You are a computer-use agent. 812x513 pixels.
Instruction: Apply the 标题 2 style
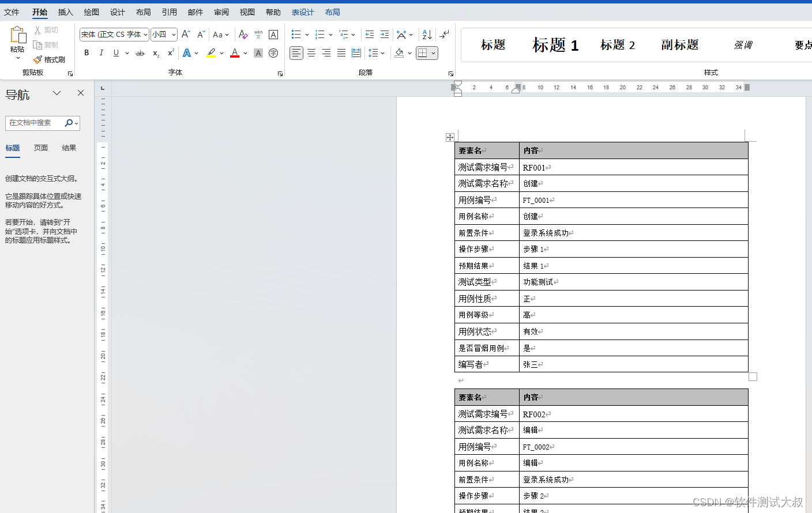618,45
